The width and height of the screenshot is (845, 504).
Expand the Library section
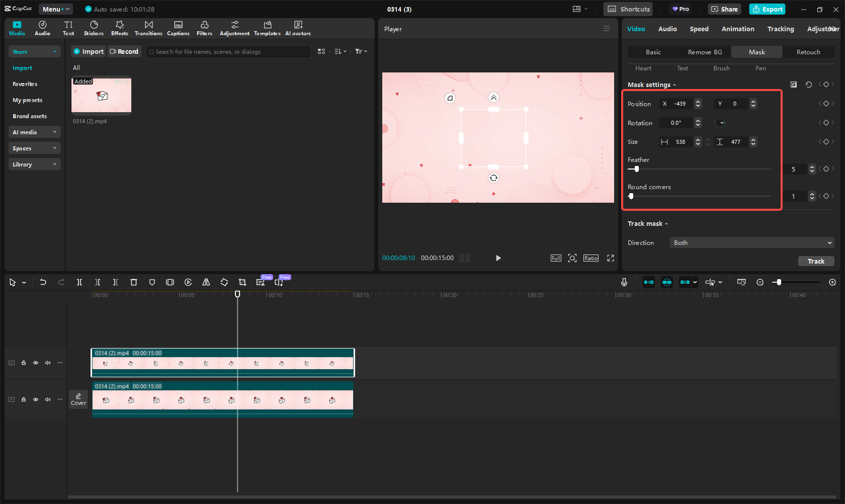click(34, 164)
